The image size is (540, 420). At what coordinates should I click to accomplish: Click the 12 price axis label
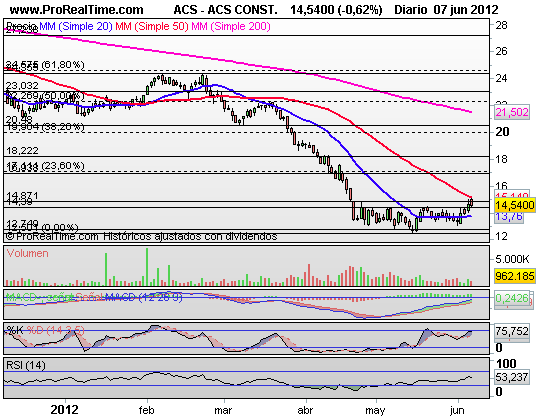[501, 236]
